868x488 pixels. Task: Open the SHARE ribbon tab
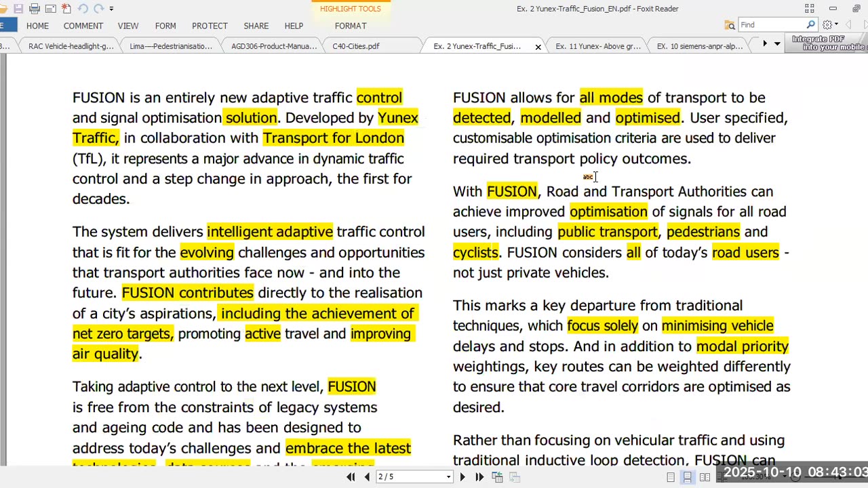click(x=256, y=26)
